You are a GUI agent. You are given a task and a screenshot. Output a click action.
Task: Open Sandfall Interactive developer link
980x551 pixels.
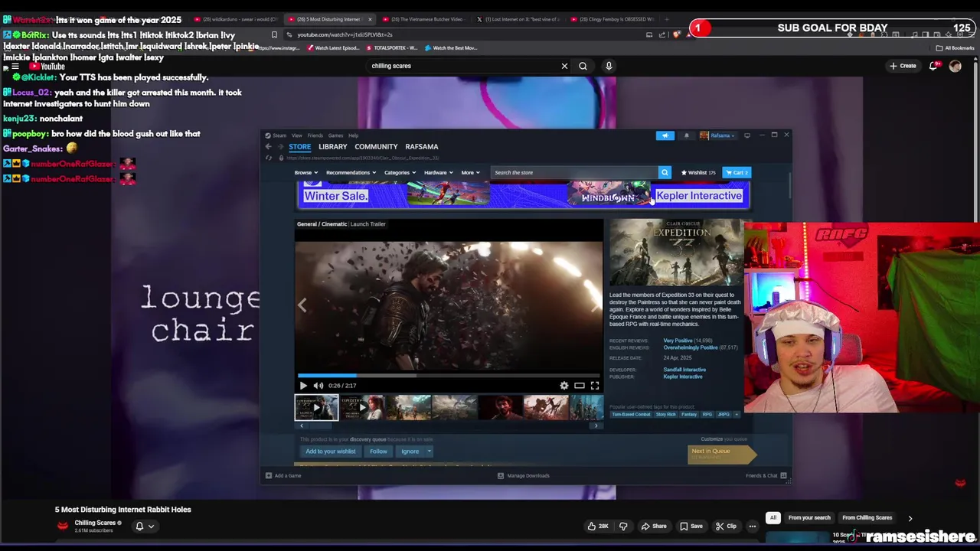click(684, 370)
